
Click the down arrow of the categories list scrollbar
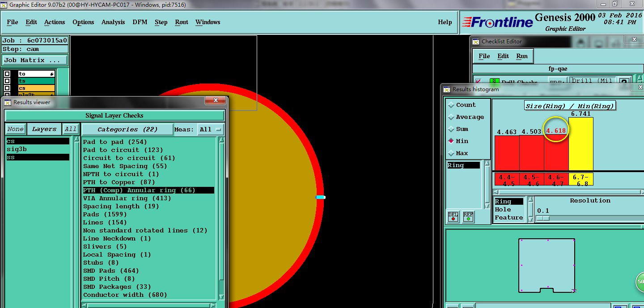221,297
